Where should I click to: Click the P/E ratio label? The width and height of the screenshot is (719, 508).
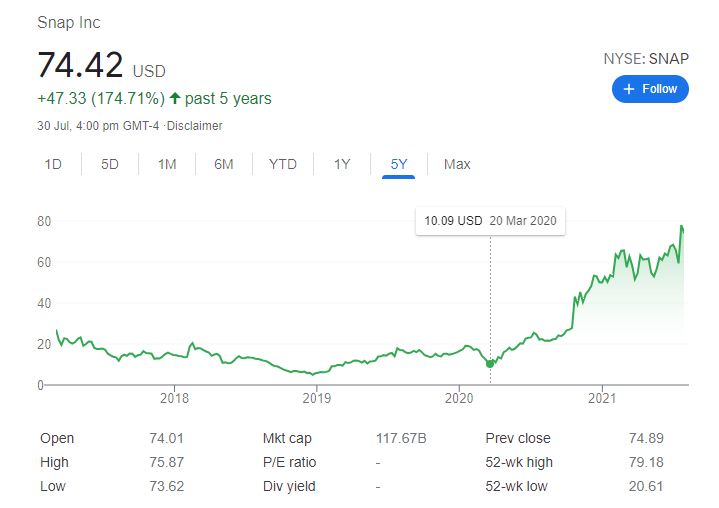pyautogui.click(x=289, y=462)
